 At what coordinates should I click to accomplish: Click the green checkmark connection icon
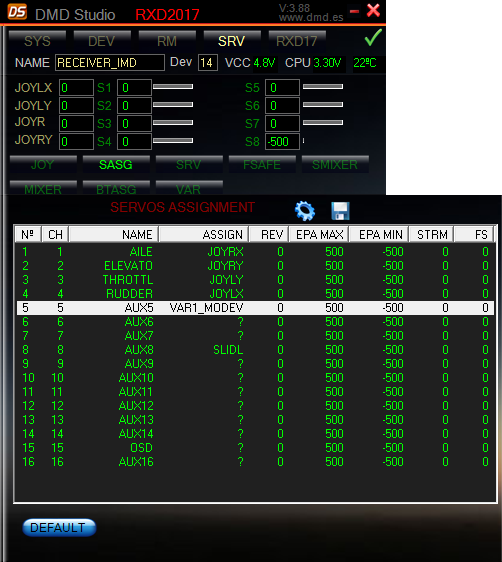[373, 38]
